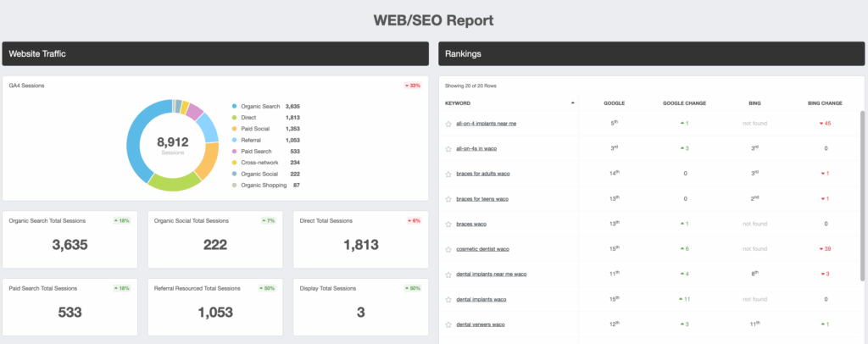Click the Google column header
868x344 pixels.
[614, 103]
